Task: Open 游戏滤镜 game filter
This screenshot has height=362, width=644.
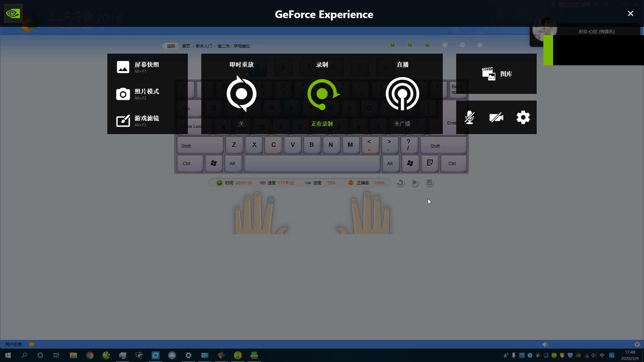Action: (138, 121)
